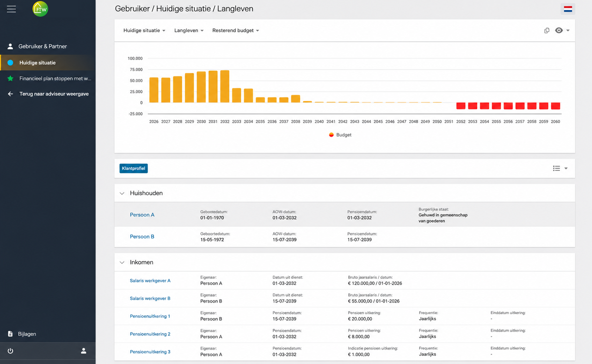Open the hamburger menu icon
The width and height of the screenshot is (592, 364).
coord(11,9)
